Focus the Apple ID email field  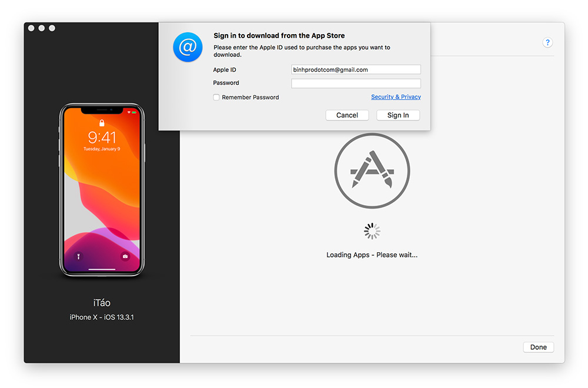pyautogui.click(x=356, y=70)
